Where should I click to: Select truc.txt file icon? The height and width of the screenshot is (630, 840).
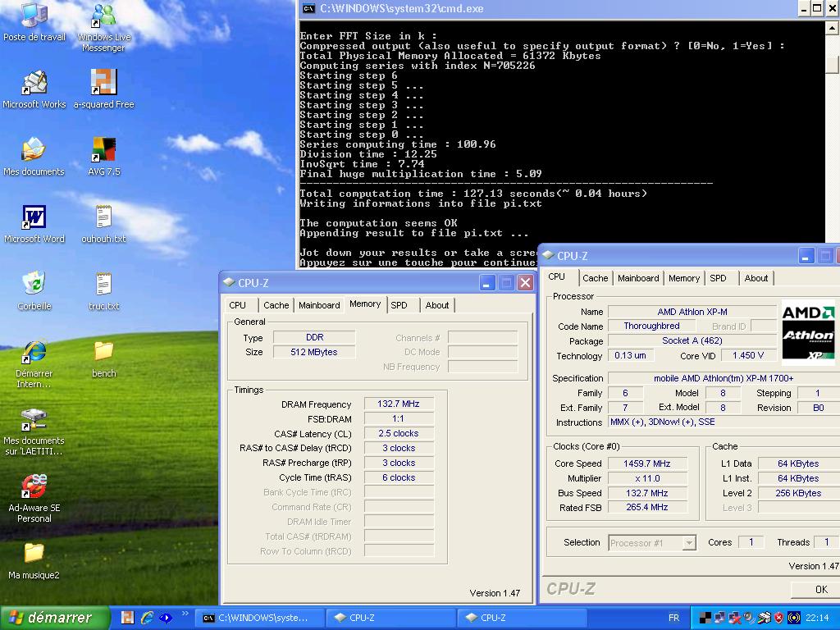coord(104,291)
